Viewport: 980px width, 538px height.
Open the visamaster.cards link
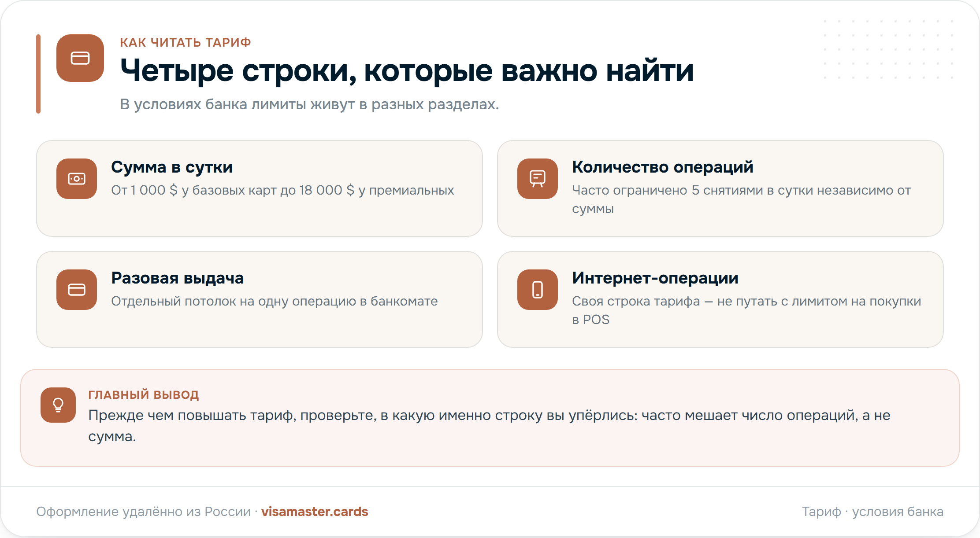(x=315, y=512)
